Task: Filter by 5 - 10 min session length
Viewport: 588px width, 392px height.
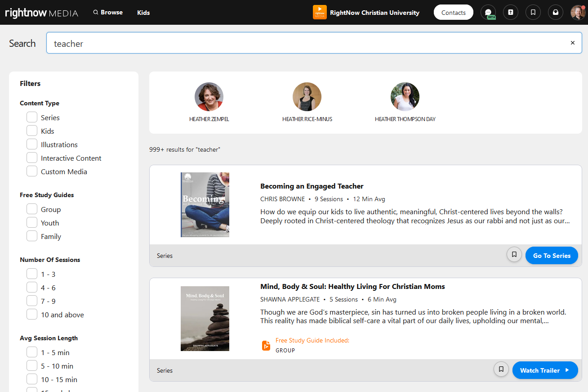Action: click(32, 365)
